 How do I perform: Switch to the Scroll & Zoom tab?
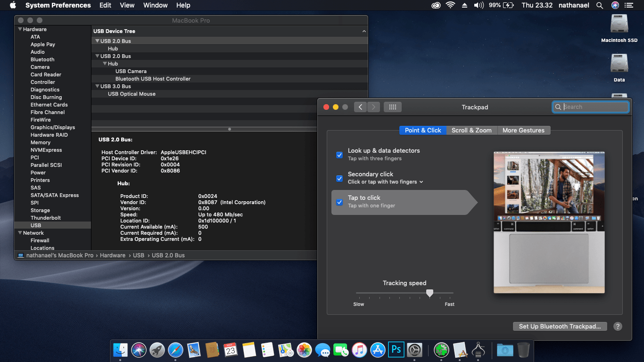[471, 130]
